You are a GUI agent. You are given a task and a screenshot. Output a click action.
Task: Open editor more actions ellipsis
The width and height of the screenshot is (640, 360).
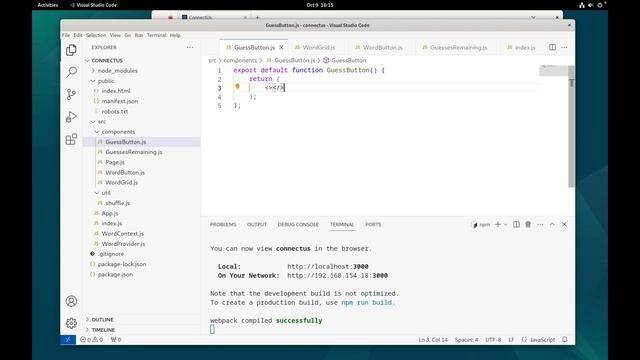(564, 47)
